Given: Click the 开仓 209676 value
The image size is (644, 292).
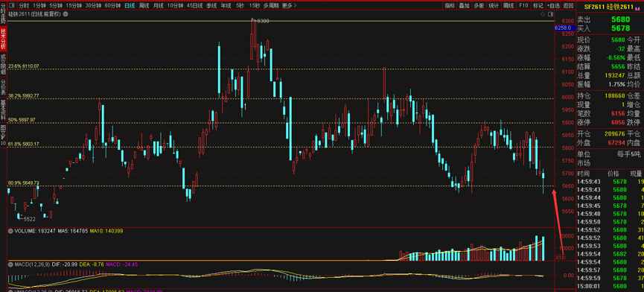Looking at the screenshot, I should (615, 134).
